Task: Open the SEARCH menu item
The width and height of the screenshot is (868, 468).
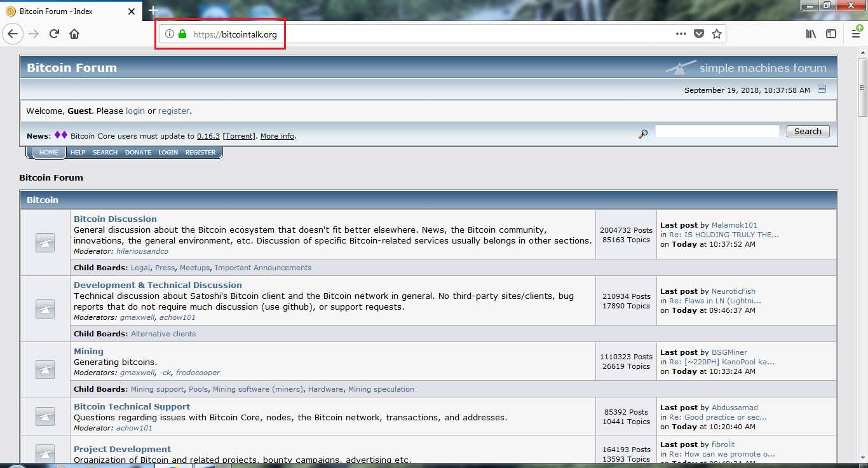Action: pyautogui.click(x=105, y=153)
